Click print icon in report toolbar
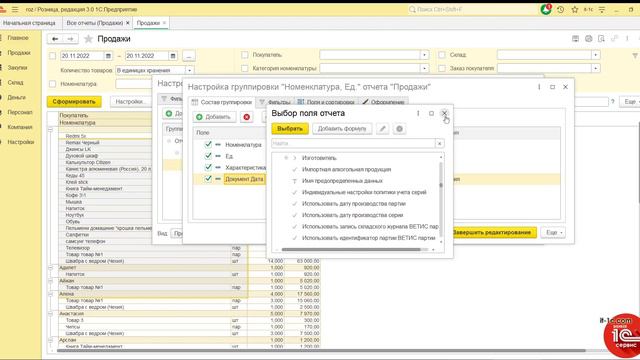The image size is (640, 360). tap(588, 39)
